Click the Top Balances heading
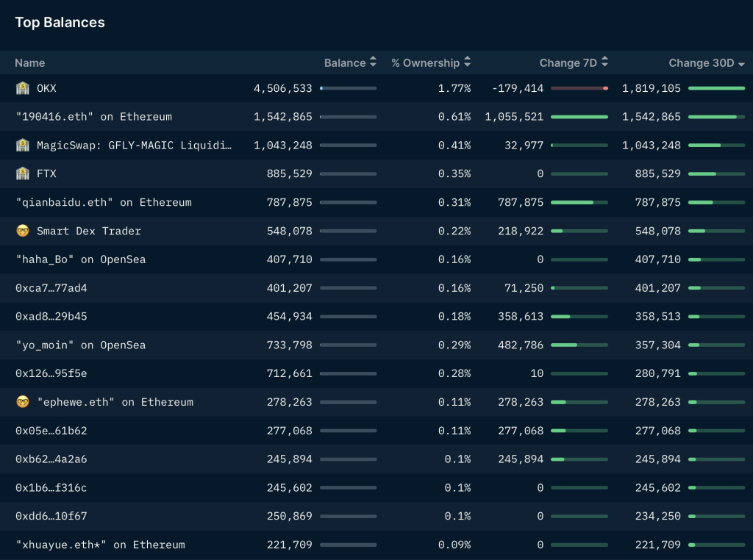The image size is (753, 560). 60,23
